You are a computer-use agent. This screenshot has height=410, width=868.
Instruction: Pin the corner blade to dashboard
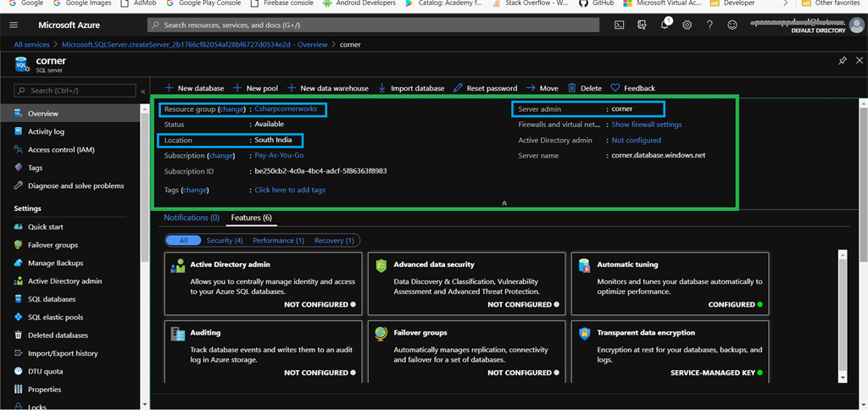pos(842,60)
